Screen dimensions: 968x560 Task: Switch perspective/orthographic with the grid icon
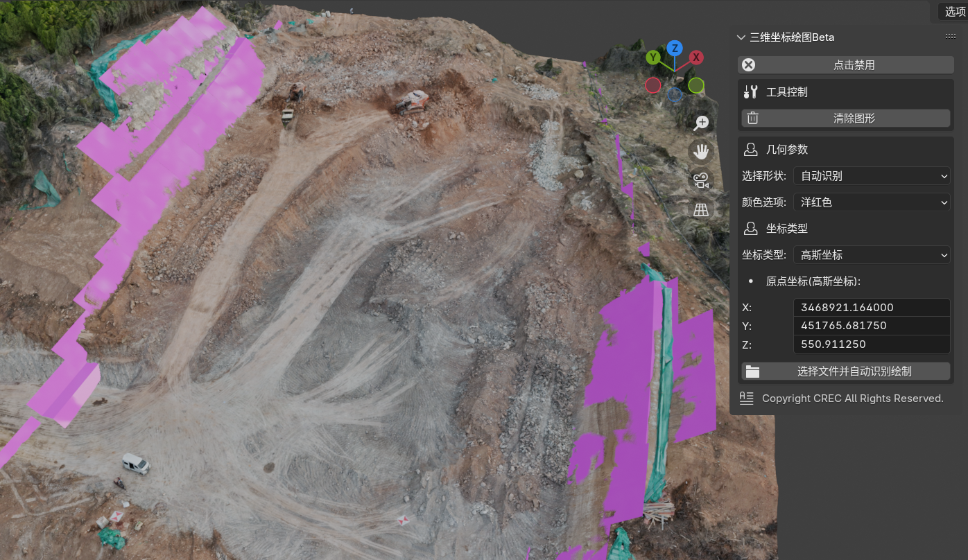coord(701,210)
